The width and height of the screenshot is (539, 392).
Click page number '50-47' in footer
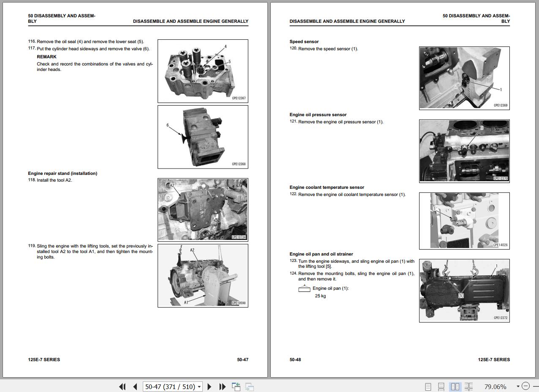point(242,359)
